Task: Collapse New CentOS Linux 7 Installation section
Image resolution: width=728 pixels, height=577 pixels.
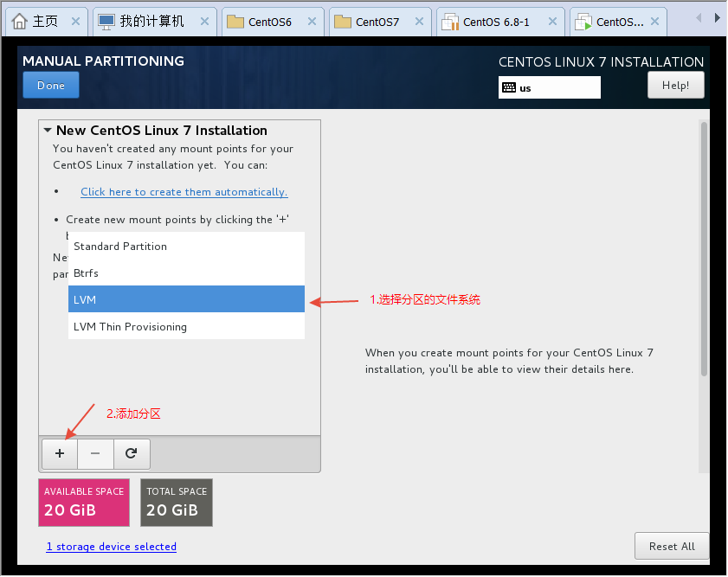Action: pyautogui.click(x=48, y=131)
